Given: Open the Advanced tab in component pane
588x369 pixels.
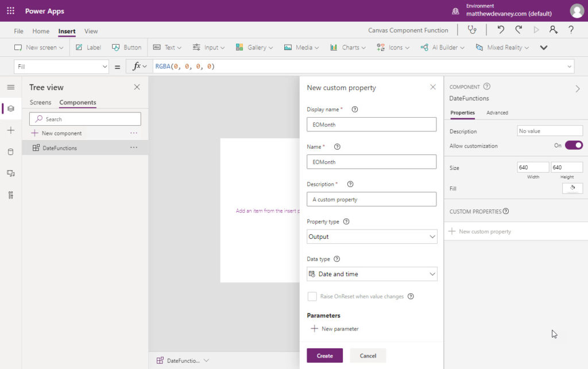Looking at the screenshot, I should (x=497, y=112).
